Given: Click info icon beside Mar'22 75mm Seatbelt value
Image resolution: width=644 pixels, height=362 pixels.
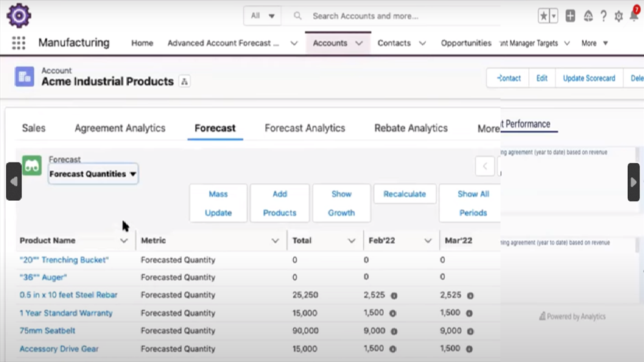Looking at the screenshot, I should [471, 331].
